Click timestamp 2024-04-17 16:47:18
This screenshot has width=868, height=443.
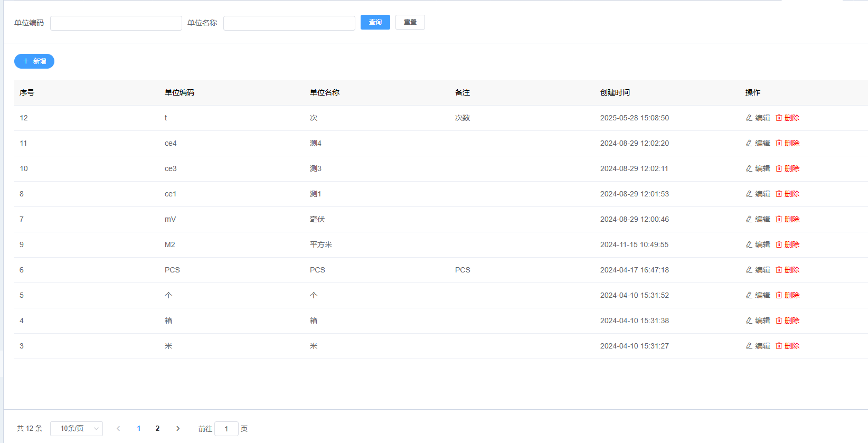coord(635,270)
